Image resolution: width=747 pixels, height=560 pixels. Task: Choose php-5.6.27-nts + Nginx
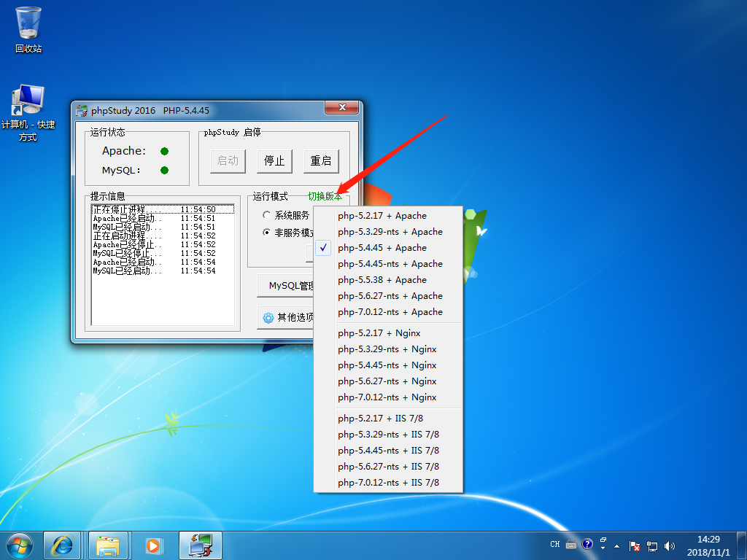coord(388,381)
